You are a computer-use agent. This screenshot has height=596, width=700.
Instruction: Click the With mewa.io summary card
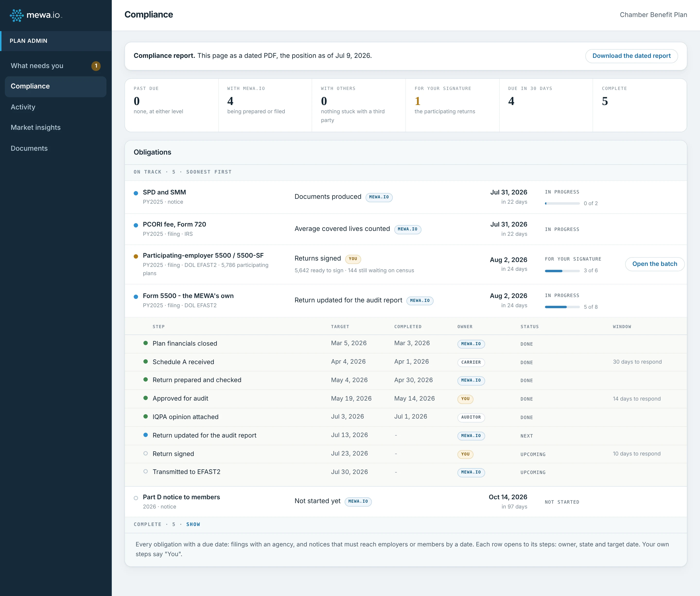(x=265, y=105)
